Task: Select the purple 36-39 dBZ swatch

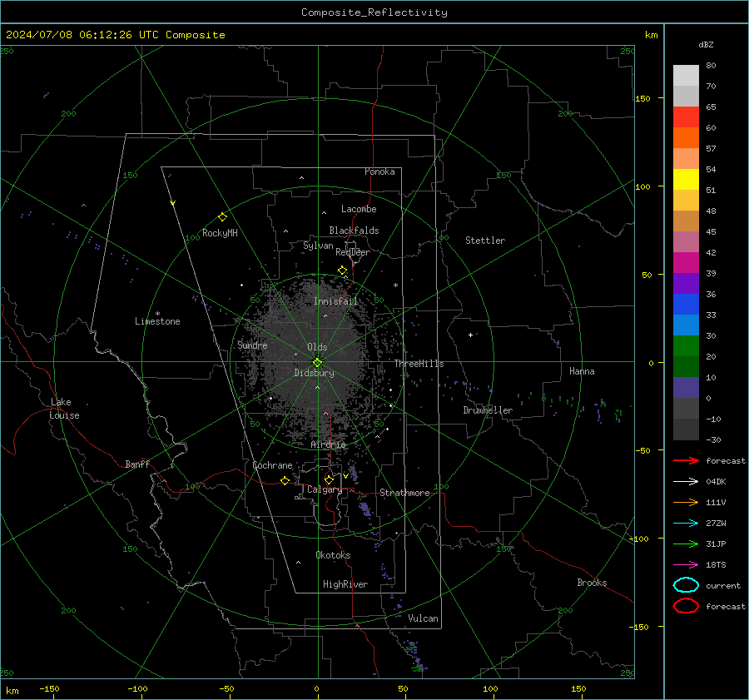Action: [x=686, y=283]
